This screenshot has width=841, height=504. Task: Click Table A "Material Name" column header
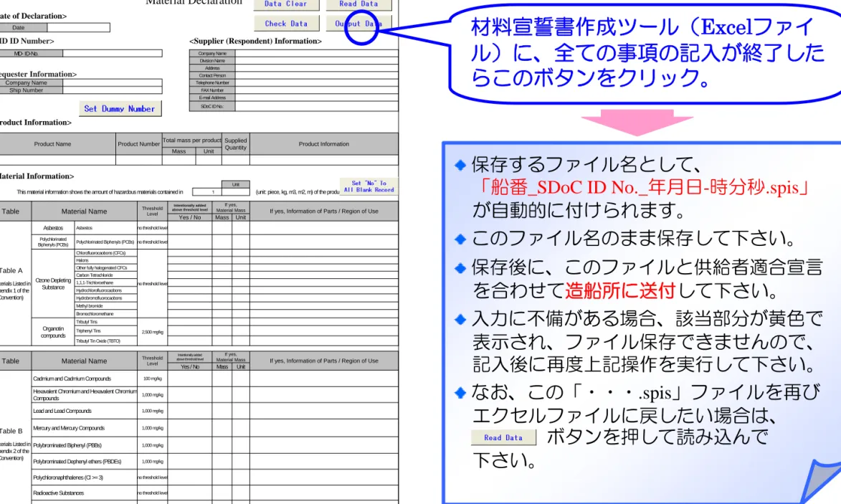[x=84, y=211]
